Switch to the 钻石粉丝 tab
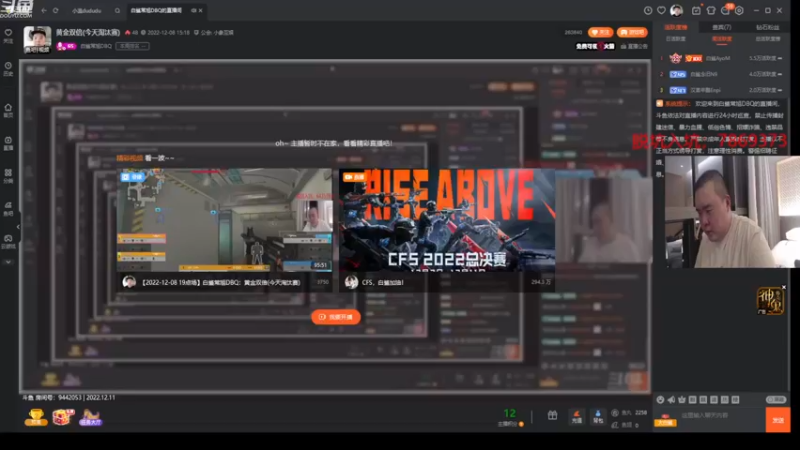This screenshot has height=450, width=800. (767, 27)
